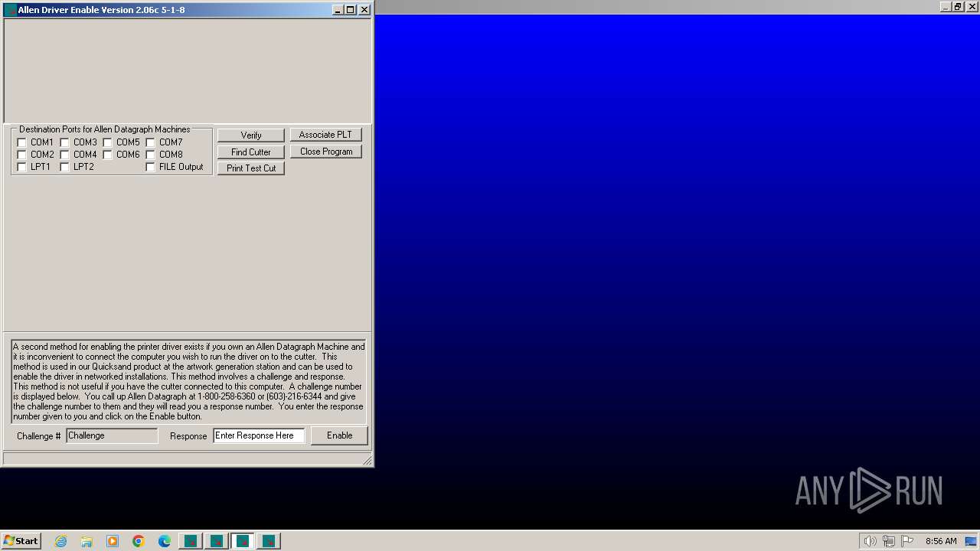Open the Start menu
The image size is (980, 551).
tap(21, 541)
